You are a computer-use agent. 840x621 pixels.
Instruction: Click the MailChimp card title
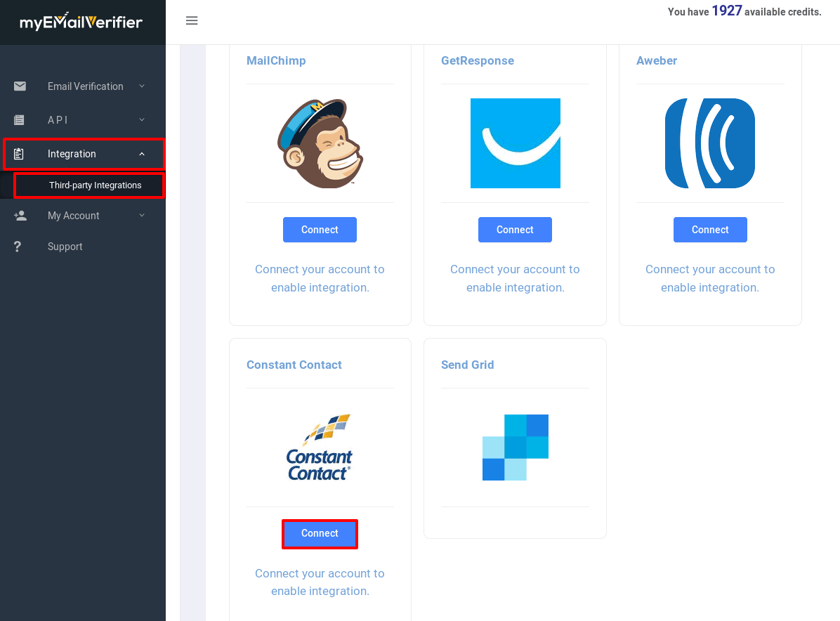pyautogui.click(x=276, y=60)
